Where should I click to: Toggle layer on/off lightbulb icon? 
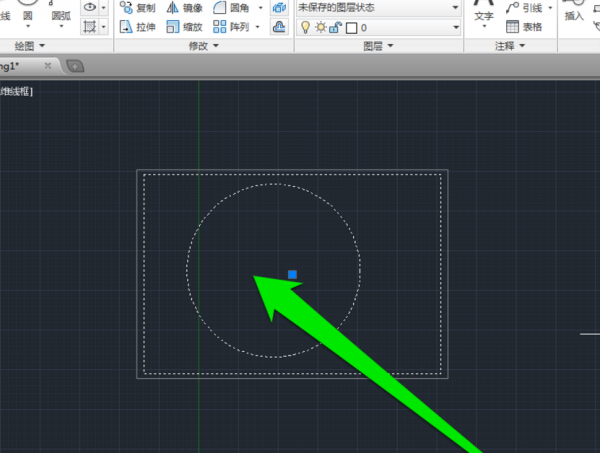[305, 28]
